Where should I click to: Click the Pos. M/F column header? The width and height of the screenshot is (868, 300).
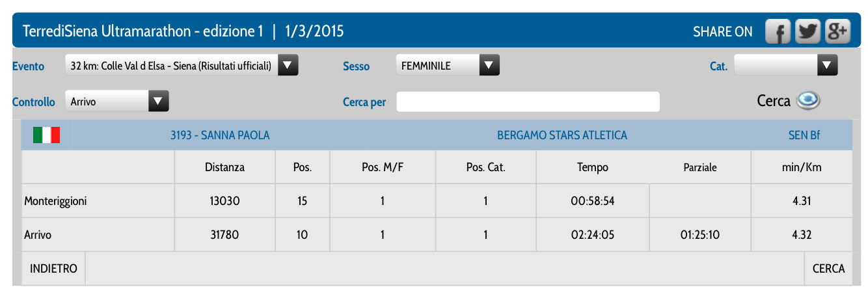(x=383, y=167)
